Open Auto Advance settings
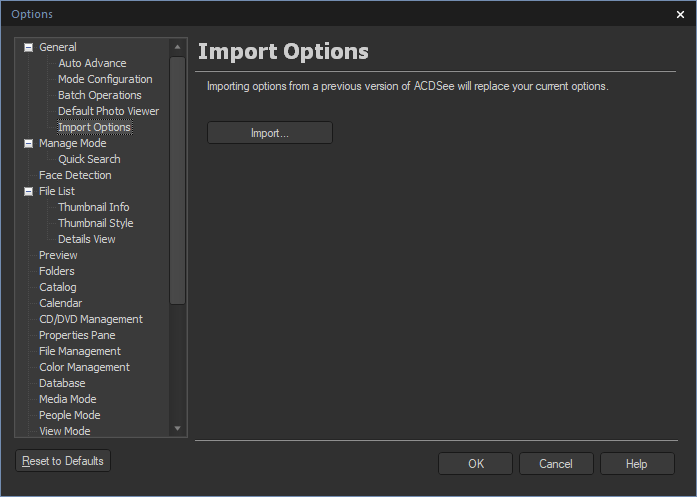This screenshot has width=697, height=497. coord(92,63)
